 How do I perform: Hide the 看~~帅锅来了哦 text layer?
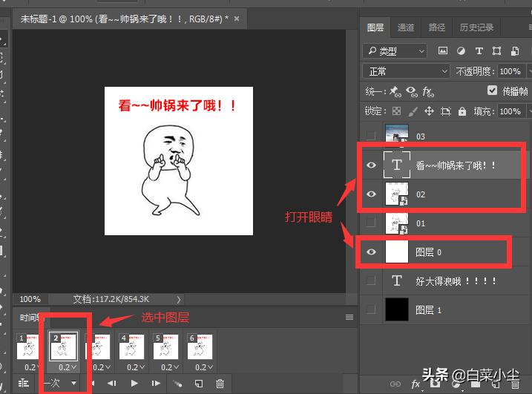click(371, 165)
